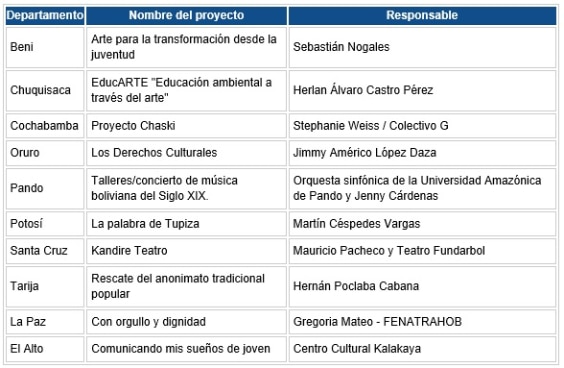
Task: Click Los Derechos Culturales project cell
Action: 186,153
